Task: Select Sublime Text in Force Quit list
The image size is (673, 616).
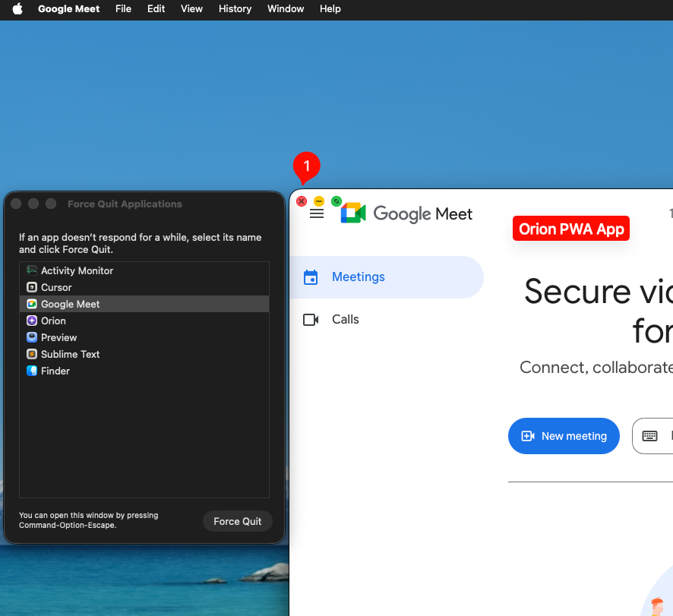Action: [70, 354]
